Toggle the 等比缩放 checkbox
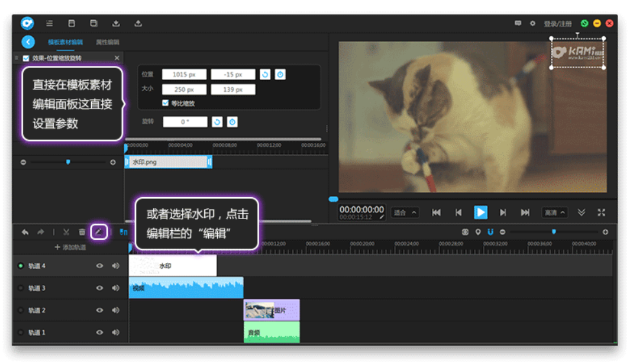 (166, 103)
